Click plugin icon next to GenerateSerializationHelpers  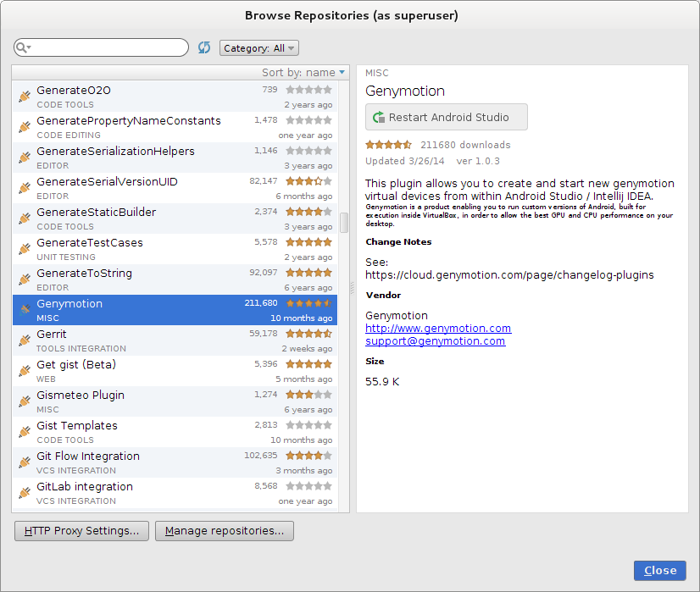pos(25,158)
